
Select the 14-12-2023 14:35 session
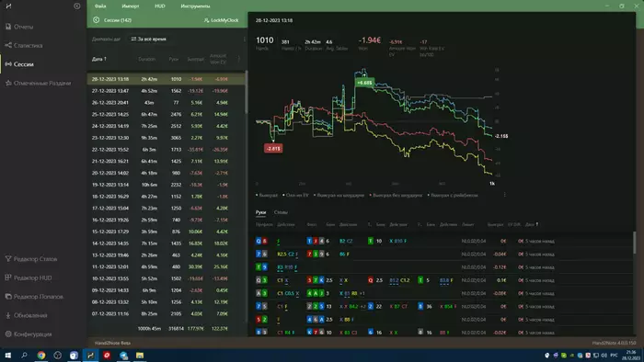pyautogui.click(x=166, y=243)
